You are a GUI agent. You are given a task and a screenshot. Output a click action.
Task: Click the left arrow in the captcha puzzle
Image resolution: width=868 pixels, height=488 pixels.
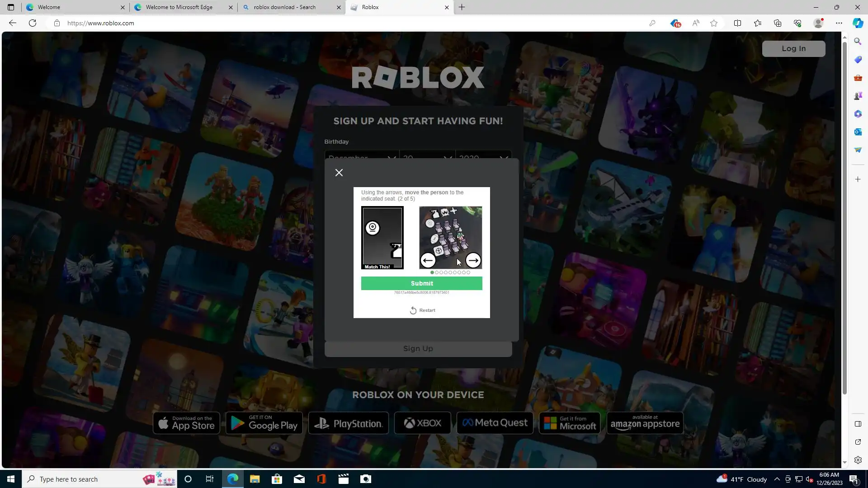point(428,260)
